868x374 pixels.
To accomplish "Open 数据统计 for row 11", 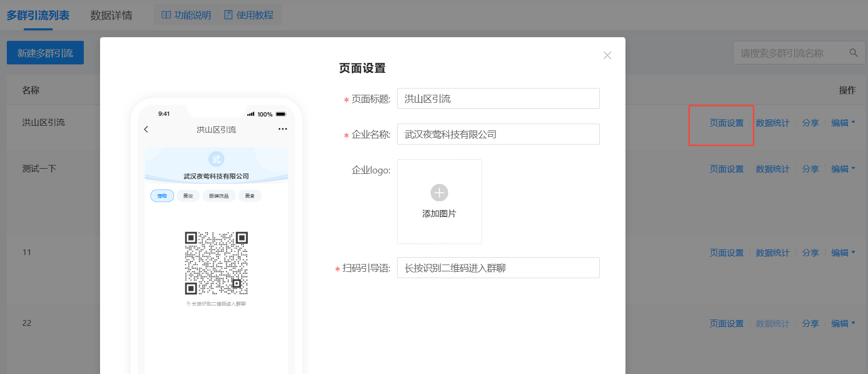I will (x=773, y=253).
